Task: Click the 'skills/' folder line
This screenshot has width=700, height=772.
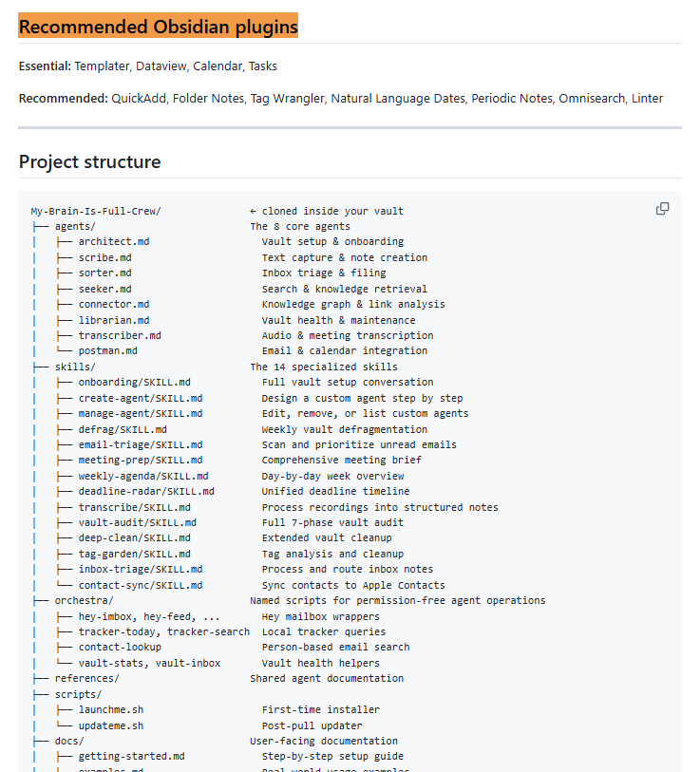Action: click(x=75, y=367)
